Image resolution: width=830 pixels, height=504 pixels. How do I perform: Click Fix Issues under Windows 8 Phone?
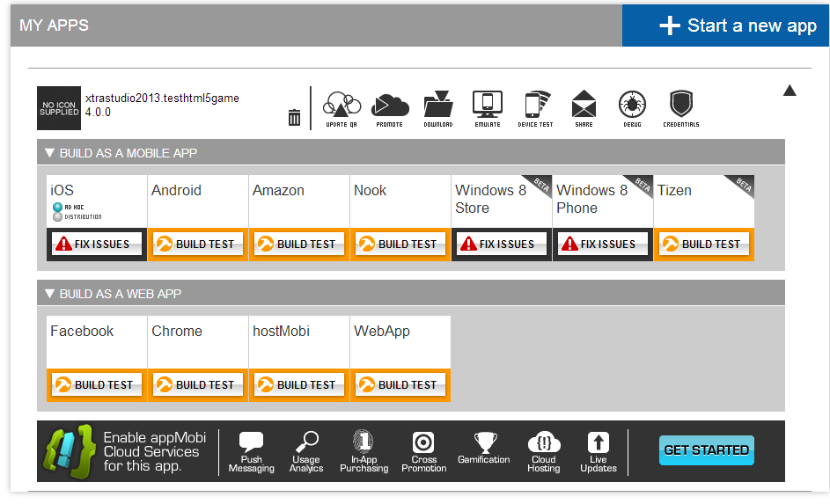tap(602, 244)
